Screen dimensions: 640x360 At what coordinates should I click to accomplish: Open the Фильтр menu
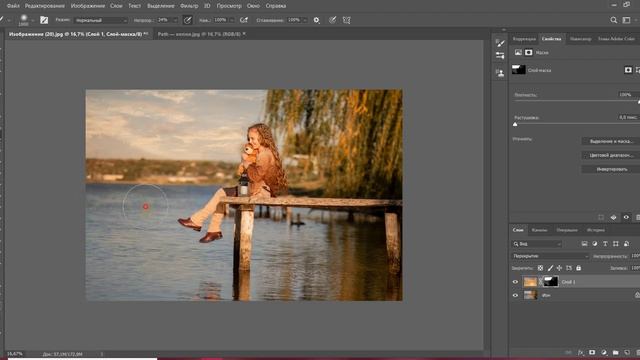click(x=189, y=6)
